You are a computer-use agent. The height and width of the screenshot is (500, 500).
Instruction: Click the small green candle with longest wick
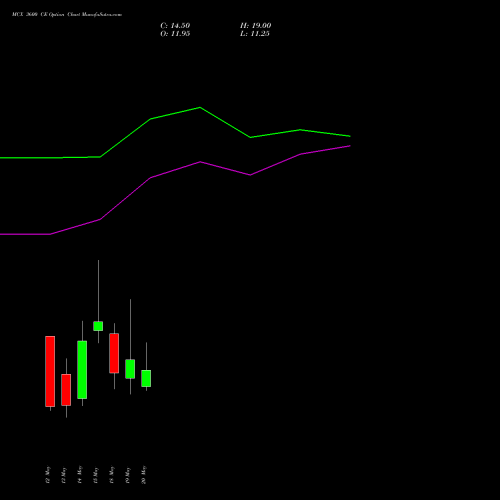98,326
